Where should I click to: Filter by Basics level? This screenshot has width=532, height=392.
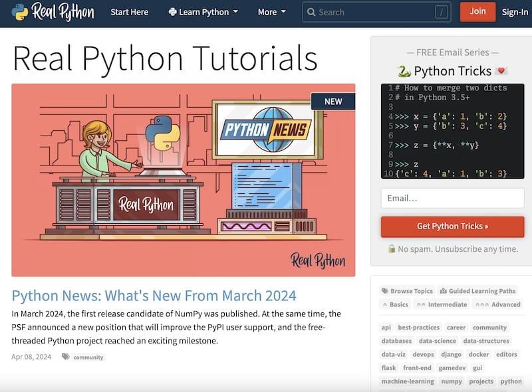[396, 304]
